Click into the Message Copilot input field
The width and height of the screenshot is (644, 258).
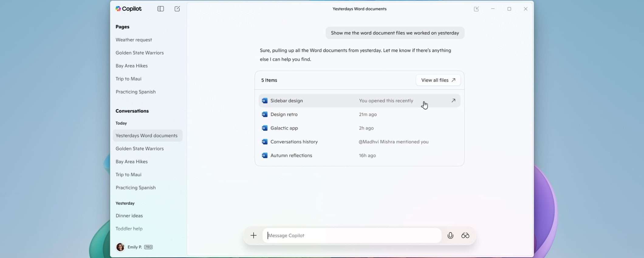click(x=352, y=235)
